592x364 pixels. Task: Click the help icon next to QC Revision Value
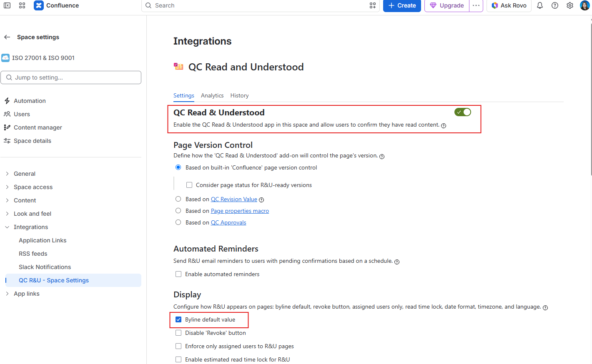[x=261, y=200]
